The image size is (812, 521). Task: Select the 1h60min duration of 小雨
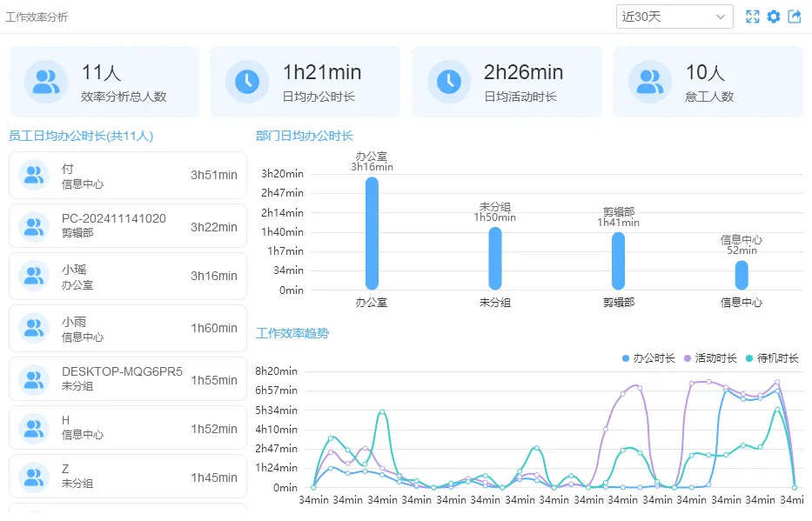(x=214, y=328)
